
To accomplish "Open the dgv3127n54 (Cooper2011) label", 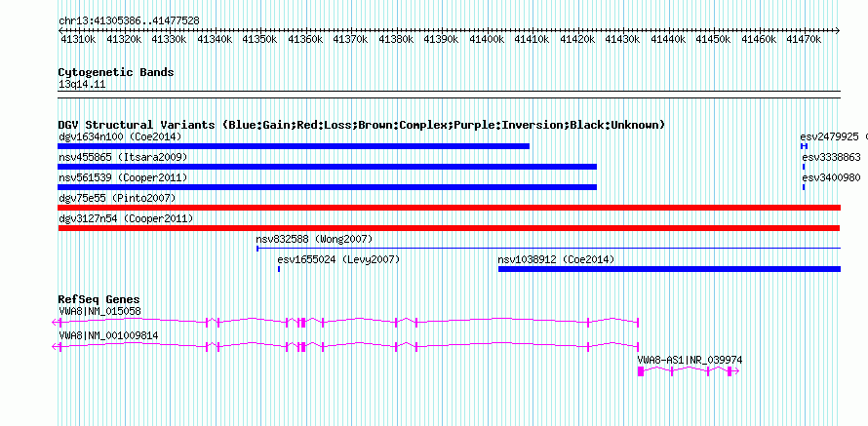I will pyautogui.click(x=126, y=218).
